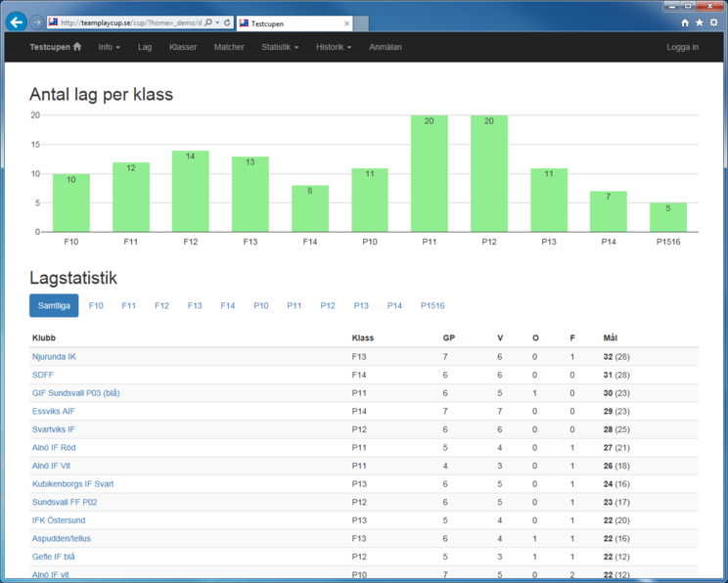Click the favorites star icon
The width and height of the screenshot is (728, 583).
point(699,22)
